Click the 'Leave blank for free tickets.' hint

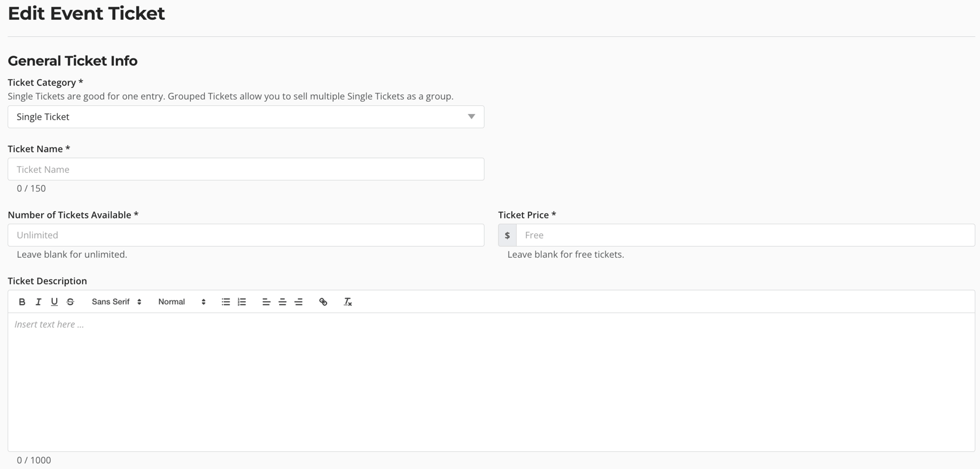tap(566, 255)
